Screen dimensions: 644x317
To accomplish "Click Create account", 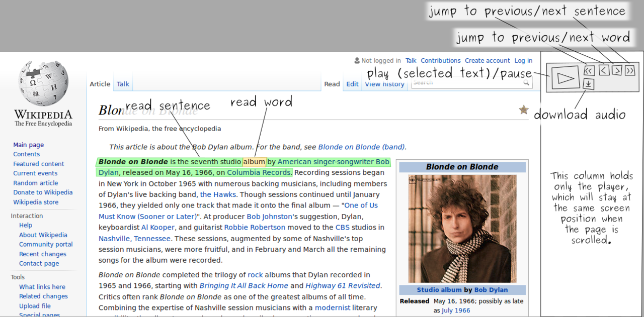I will 488,60.
